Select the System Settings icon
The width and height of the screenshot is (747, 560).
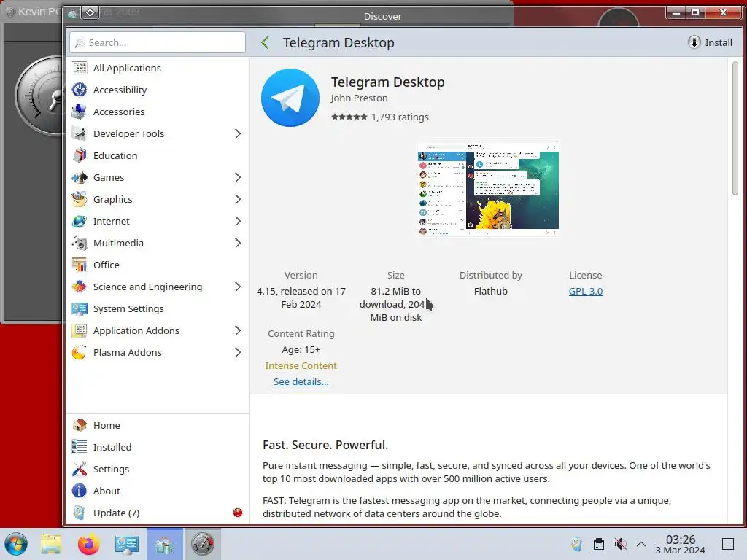80,309
